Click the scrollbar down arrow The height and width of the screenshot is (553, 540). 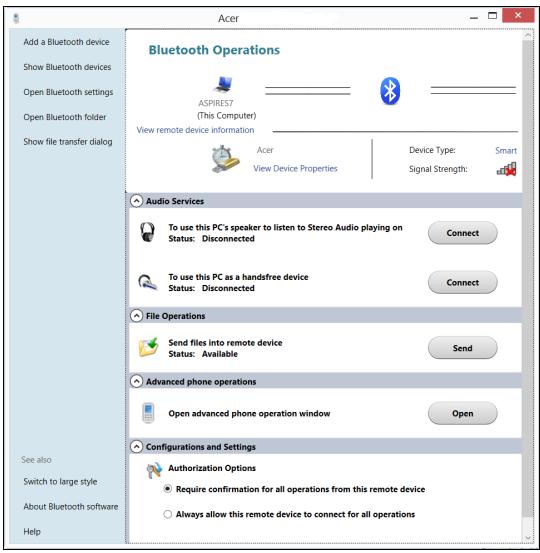[x=528, y=537]
